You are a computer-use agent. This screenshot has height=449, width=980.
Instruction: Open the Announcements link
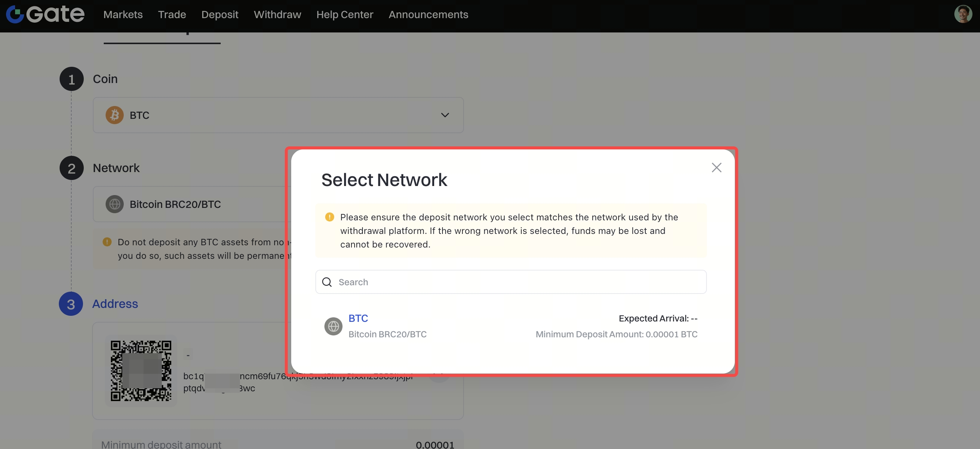(428, 14)
